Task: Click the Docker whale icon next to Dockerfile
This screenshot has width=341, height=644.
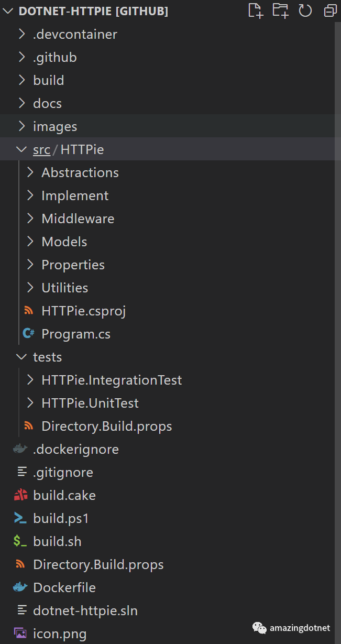Action: pos(20,587)
